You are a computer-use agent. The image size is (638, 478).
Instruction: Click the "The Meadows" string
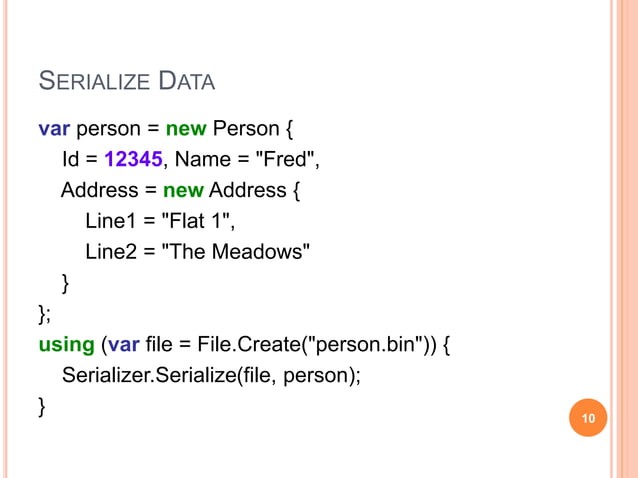click(x=236, y=251)
